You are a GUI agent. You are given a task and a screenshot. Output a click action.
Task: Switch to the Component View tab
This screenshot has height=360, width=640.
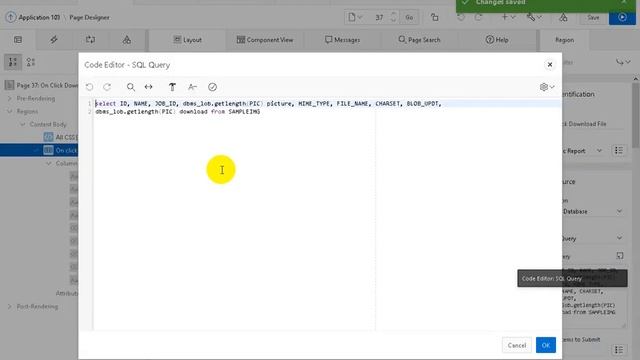tap(265, 40)
